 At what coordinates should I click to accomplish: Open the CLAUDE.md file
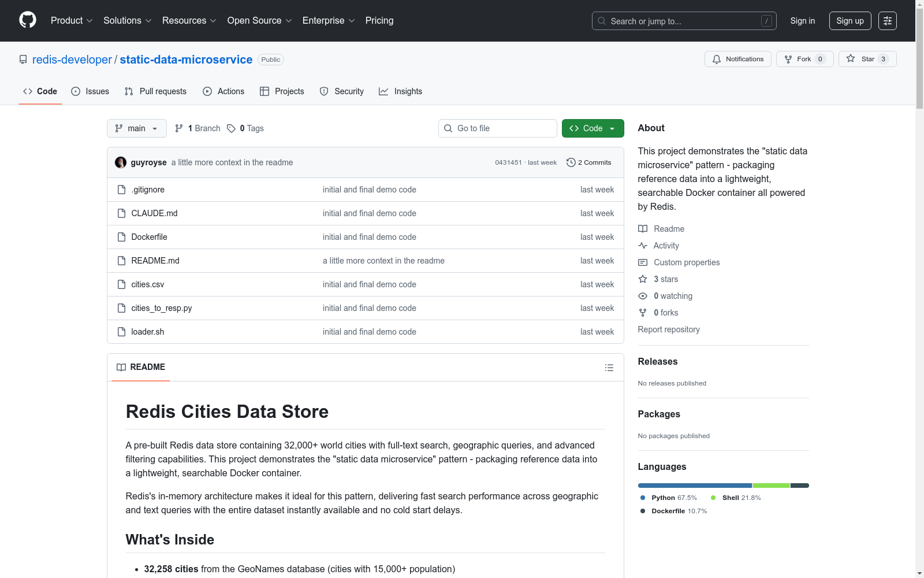(154, 213)
